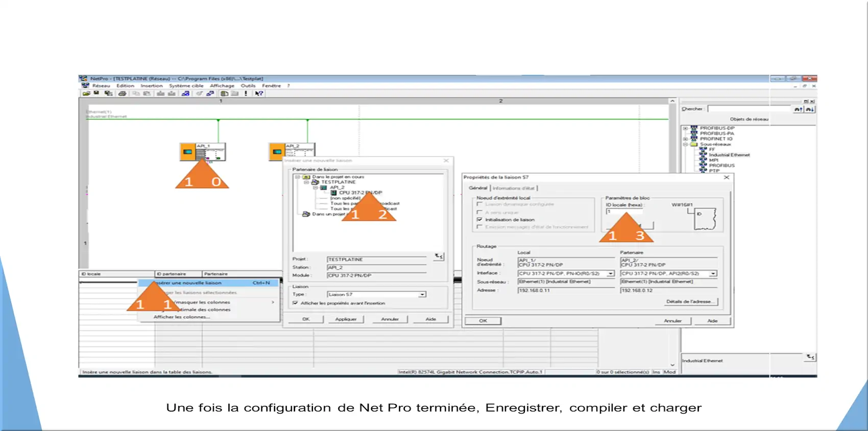The image size is (868, 431).
Task: Click the exclamation mark toolbar icon
Action: tap(246, 93)
